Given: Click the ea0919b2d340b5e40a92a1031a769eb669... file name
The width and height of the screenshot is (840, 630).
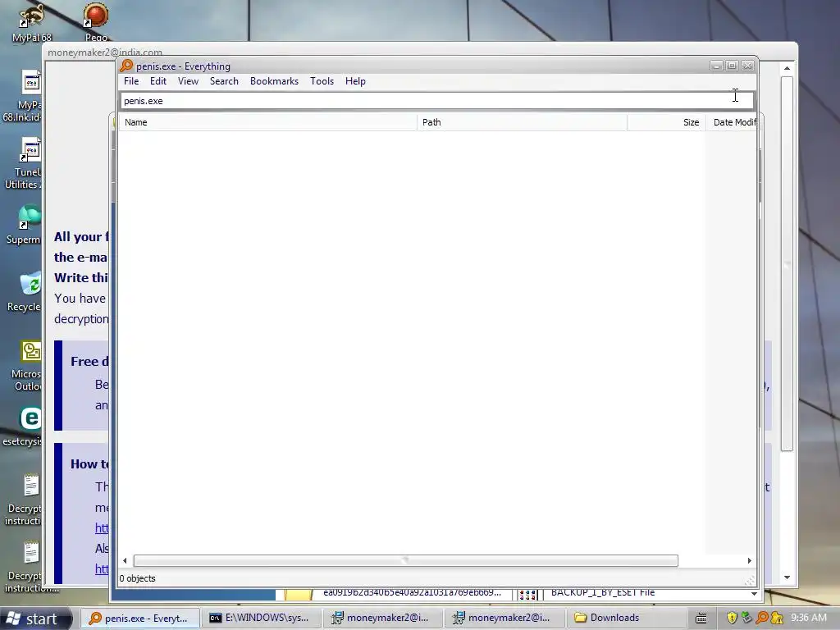Looking at the screenshot, I should [x=412, y=592].
